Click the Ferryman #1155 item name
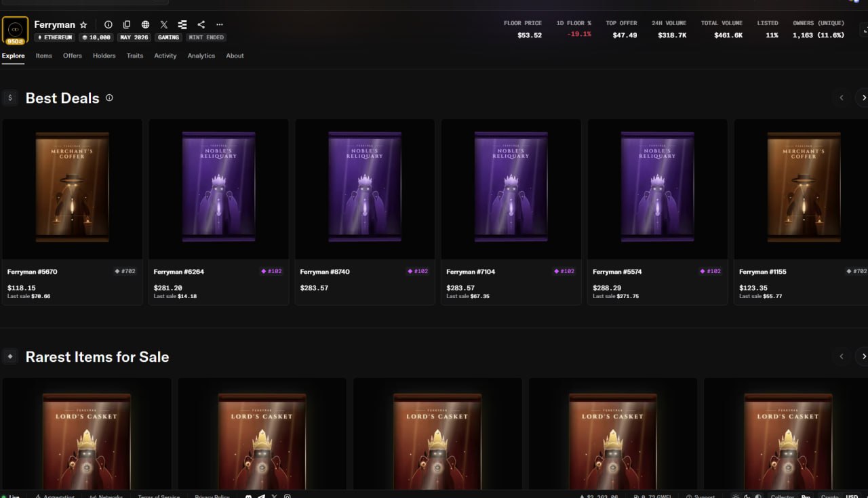868x498 pixels. click(x=763, y=272)
